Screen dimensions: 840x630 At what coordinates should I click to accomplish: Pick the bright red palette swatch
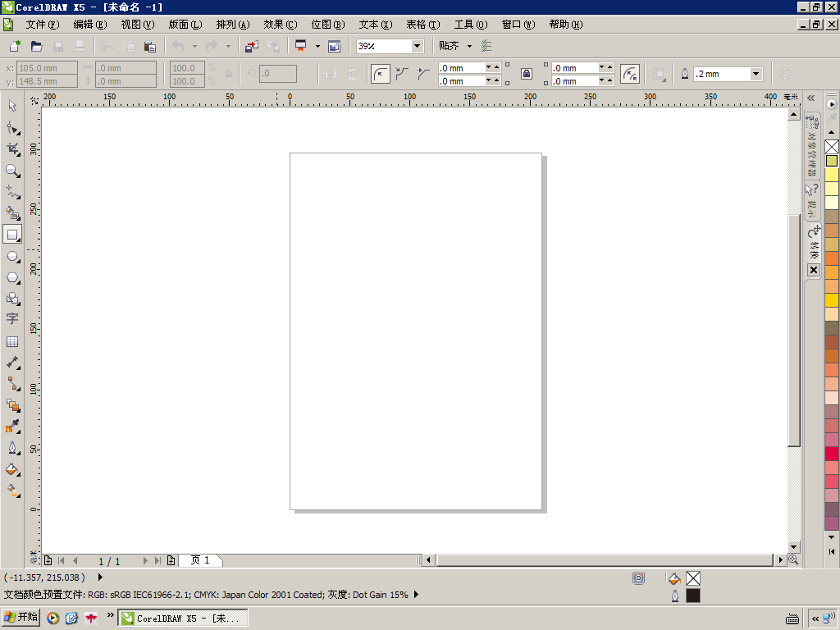point(832,453)
